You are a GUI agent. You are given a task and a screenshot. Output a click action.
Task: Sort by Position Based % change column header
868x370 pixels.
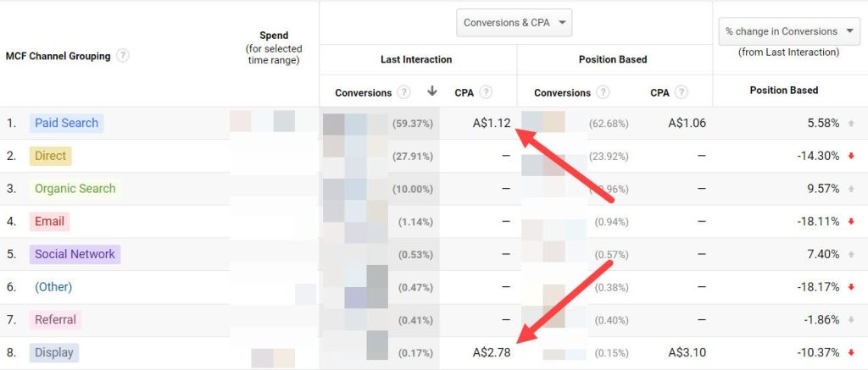click(x=784, y=90)
